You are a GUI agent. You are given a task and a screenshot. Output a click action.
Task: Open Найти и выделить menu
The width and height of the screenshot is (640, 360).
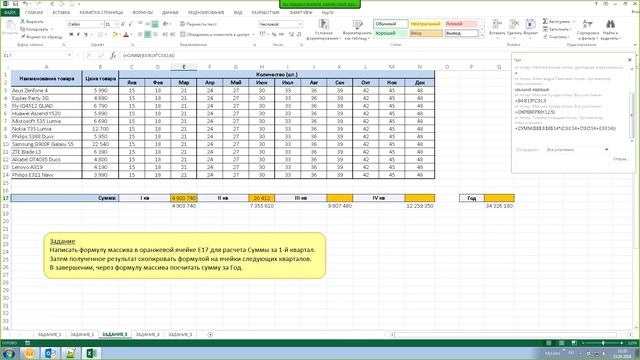(610, 29)
